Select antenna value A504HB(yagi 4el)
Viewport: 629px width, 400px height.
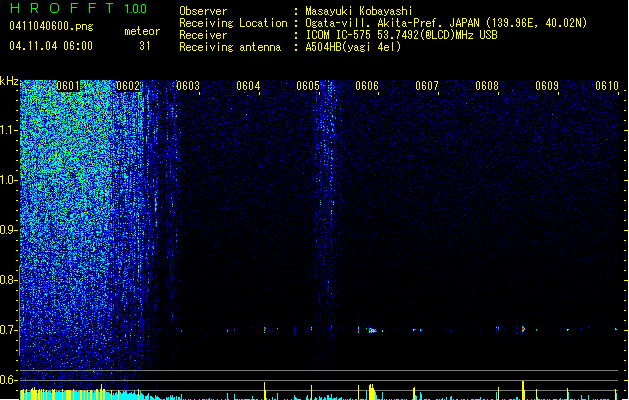353,47
